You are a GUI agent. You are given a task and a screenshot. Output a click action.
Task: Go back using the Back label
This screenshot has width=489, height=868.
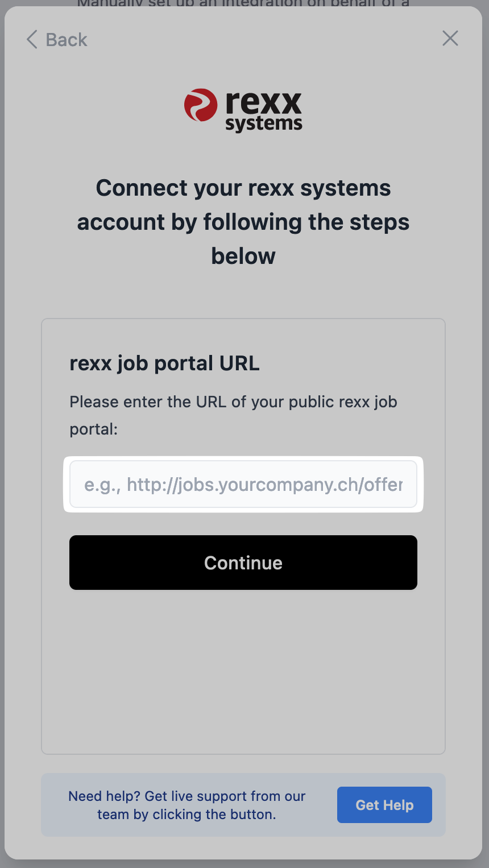(67, 40)
